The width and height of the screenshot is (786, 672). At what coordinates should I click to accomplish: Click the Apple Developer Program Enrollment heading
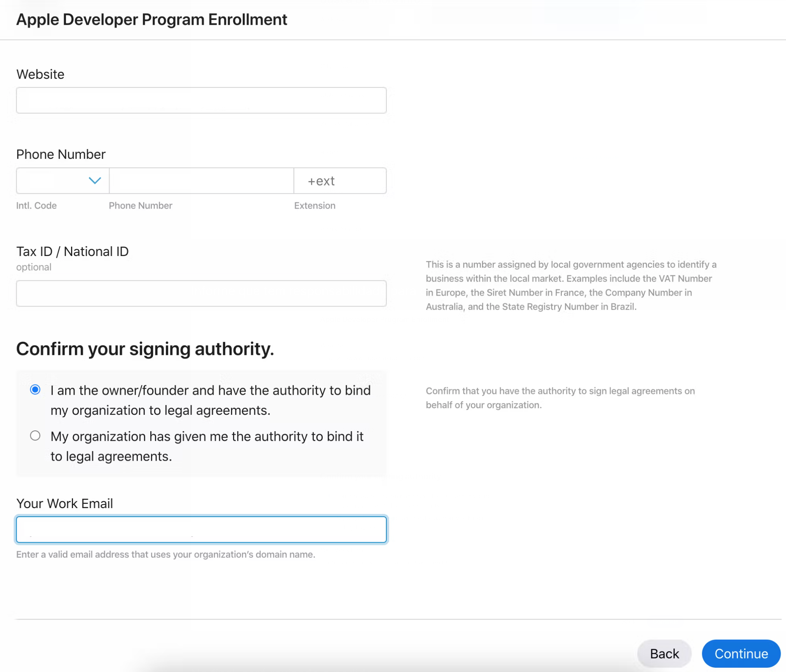(151, 19)
